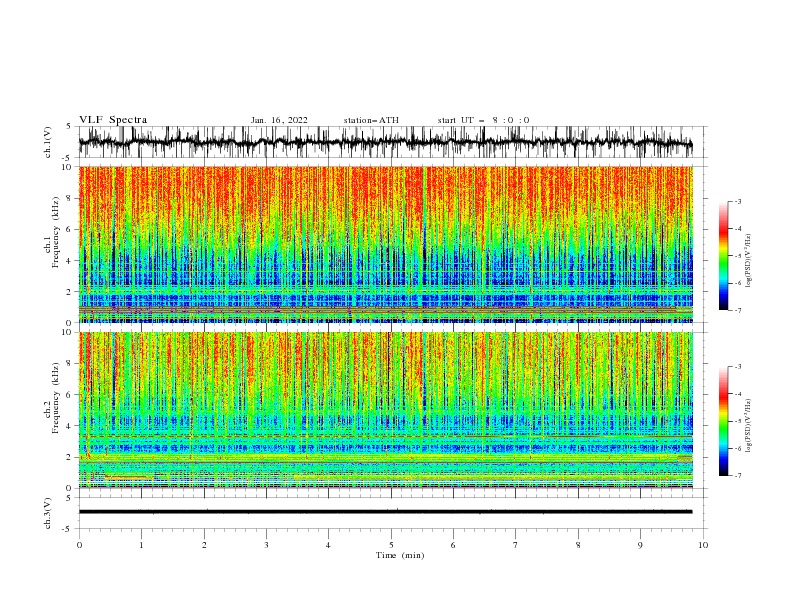This screenshot has width=792, height=612.
Task: Click the "Time (min)" axis label
Action: (400, 555)
